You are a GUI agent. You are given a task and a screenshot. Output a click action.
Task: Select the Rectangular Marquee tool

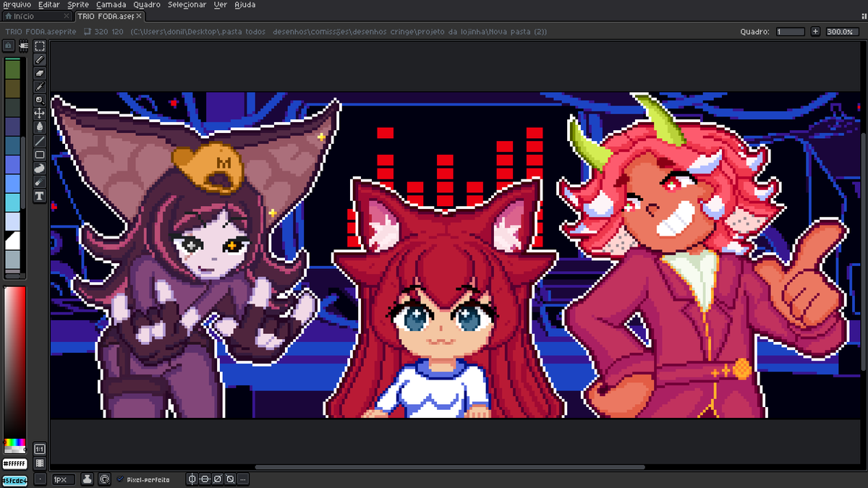[x=39, y=45]
